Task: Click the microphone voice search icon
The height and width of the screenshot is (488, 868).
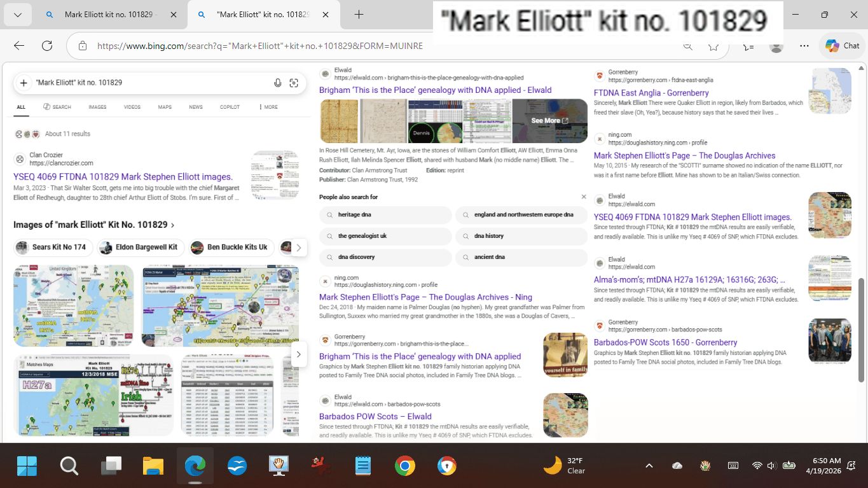Action: [x=278, y=83]
